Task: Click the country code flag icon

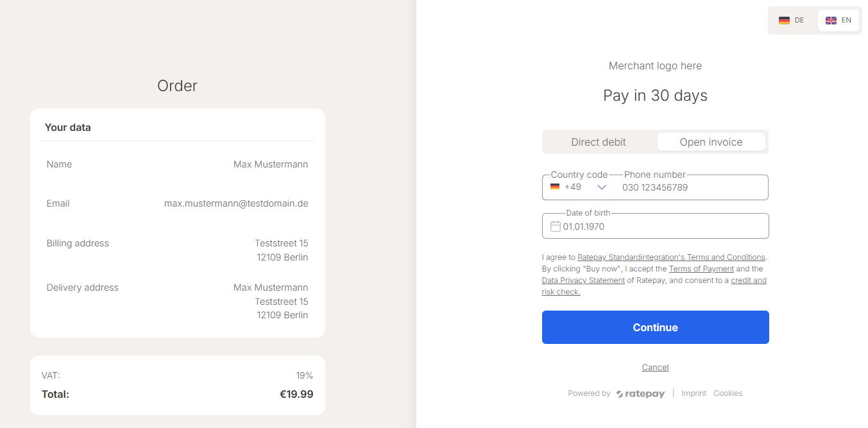Action: pyautogui.click(x=555, y=187)
